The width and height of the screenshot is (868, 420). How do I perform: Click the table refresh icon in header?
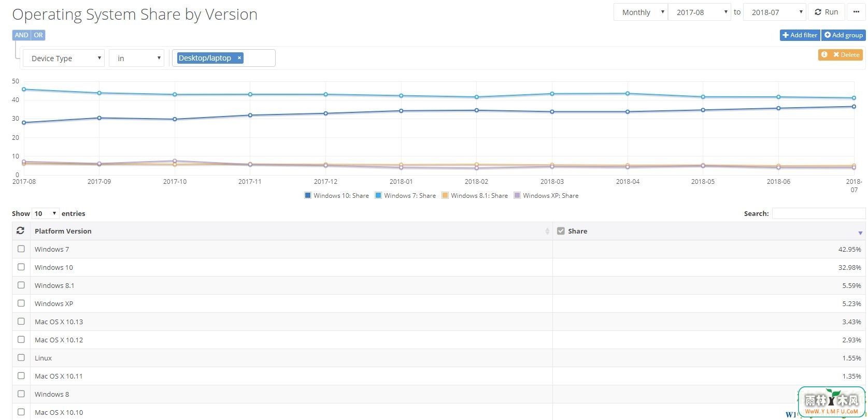21,231
